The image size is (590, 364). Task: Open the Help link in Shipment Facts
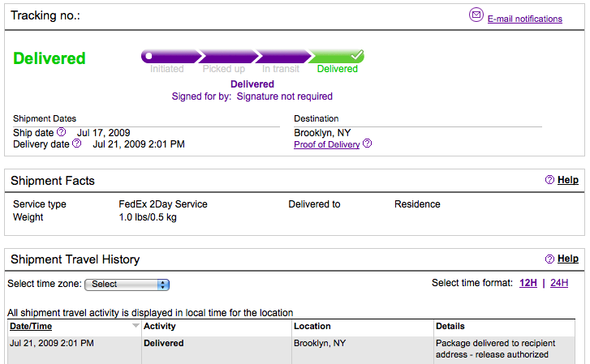568,180
